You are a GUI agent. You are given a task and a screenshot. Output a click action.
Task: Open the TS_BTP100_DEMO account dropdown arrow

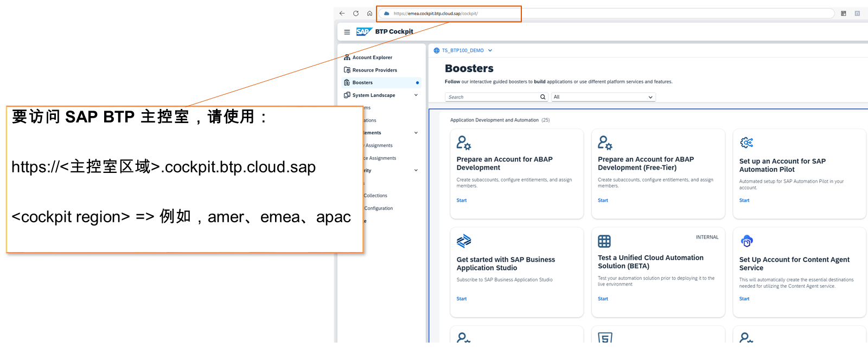pos(490,50)
